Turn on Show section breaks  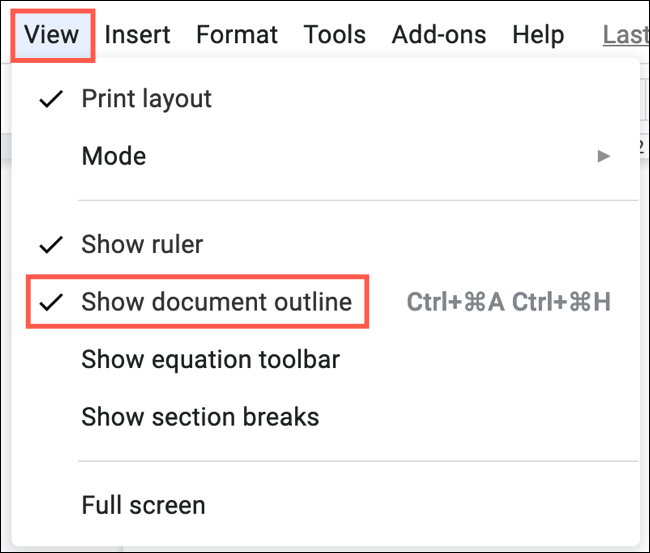(200, 417)
